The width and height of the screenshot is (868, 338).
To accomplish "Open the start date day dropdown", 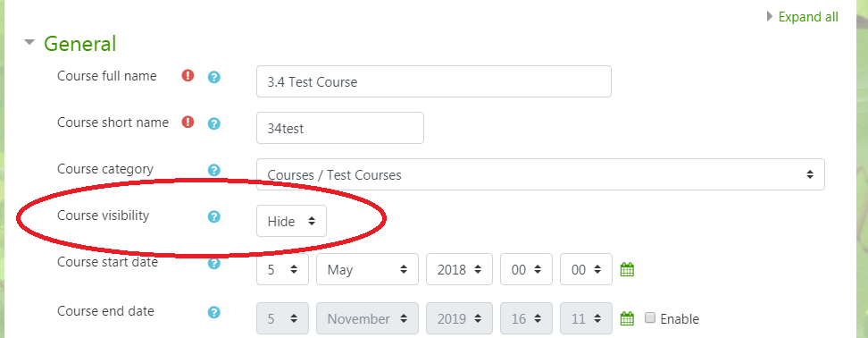I will tap(282, 269).
